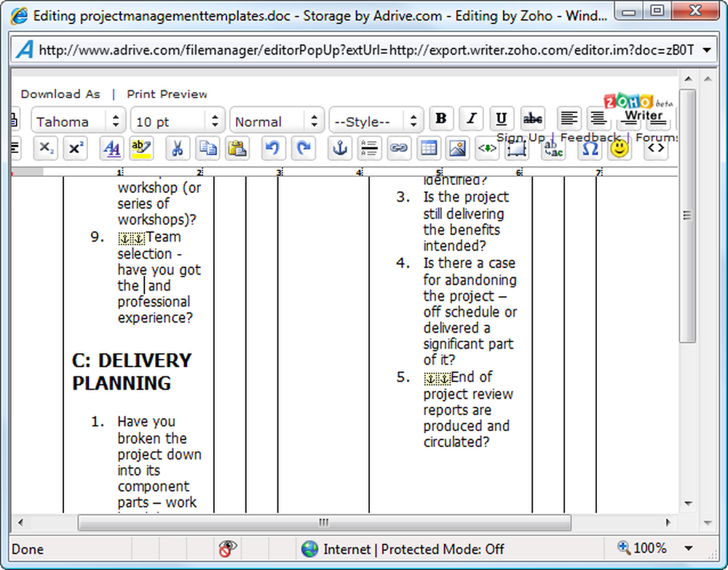Image resolution: width=728 pixels, height=570 pixels.
Task: Toggle underline formatting
Action: 502,119
